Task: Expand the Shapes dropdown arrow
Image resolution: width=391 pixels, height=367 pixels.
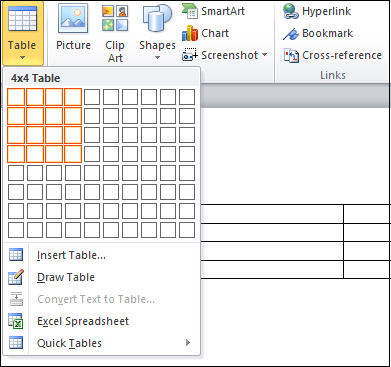Action: (157, 58)
